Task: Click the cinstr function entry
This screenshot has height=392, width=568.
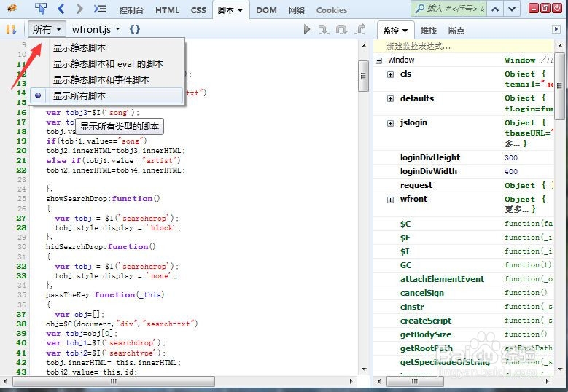Action: point(412,307)
